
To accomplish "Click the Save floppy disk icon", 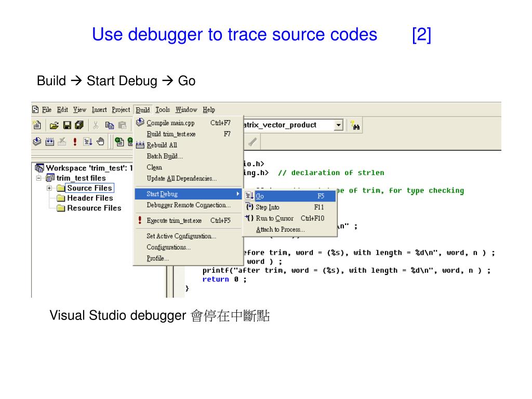I will pos(67,126).
